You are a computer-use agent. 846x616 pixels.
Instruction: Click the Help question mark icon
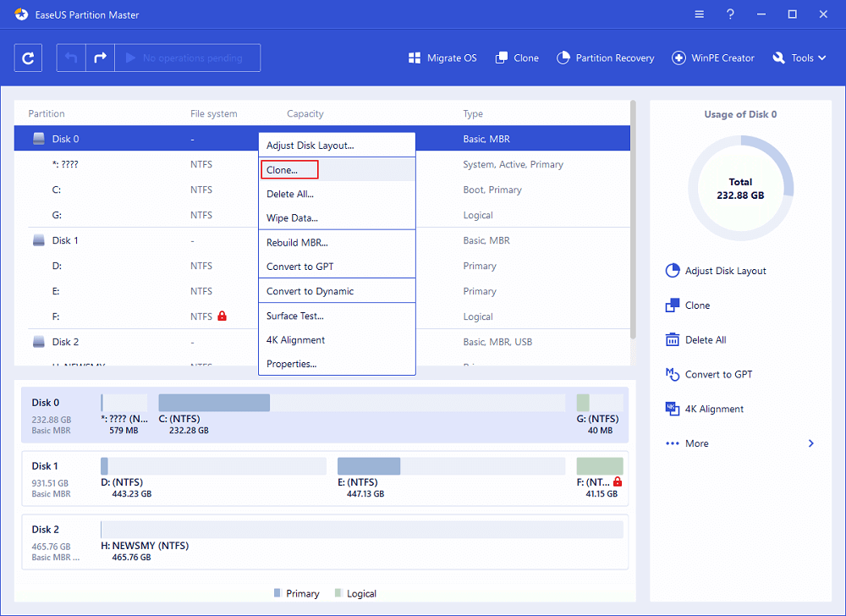tap(729, 14)
